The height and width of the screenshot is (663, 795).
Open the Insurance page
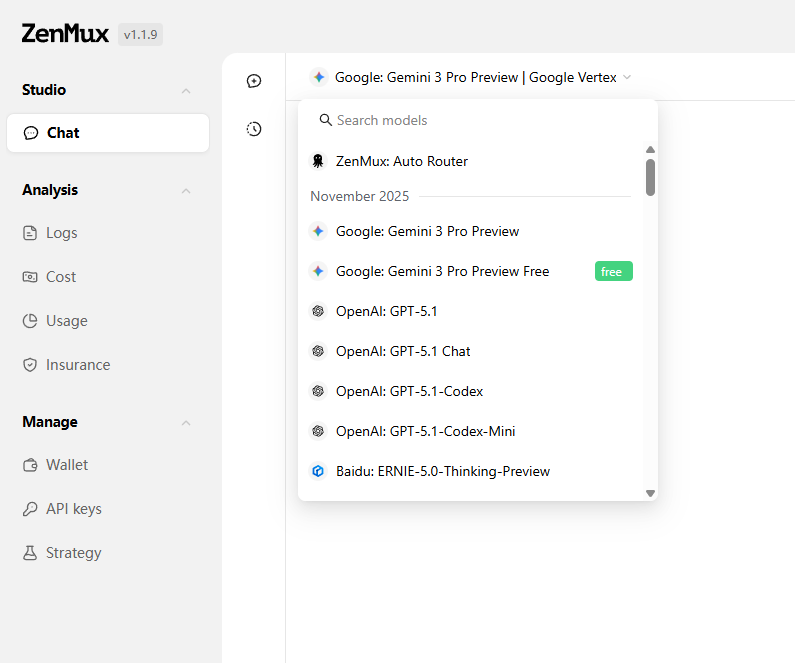click(77, 365)
